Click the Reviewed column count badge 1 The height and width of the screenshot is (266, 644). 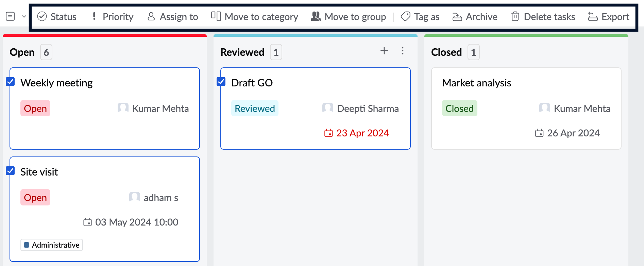tap(276, 52)
